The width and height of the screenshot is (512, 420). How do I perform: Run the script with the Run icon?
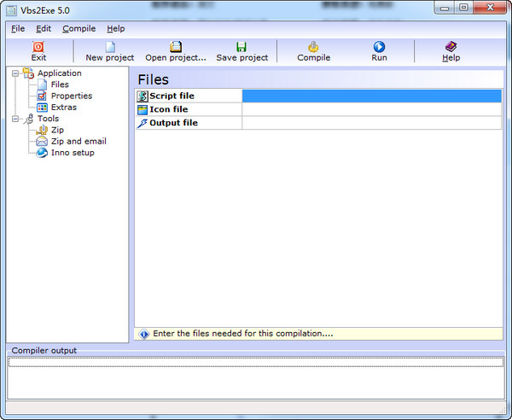pyautogui.click(x=379, y=47)
